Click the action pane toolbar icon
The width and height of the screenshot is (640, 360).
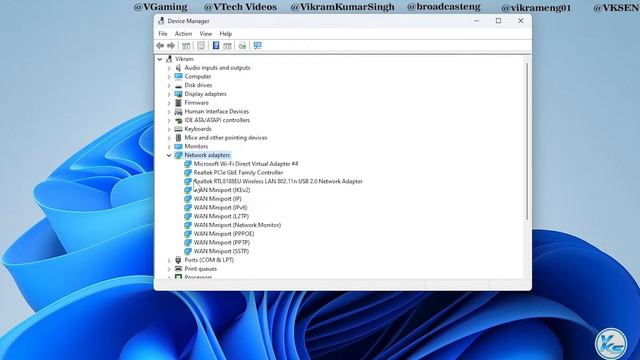pyautogui.click(x=227, y=46)
